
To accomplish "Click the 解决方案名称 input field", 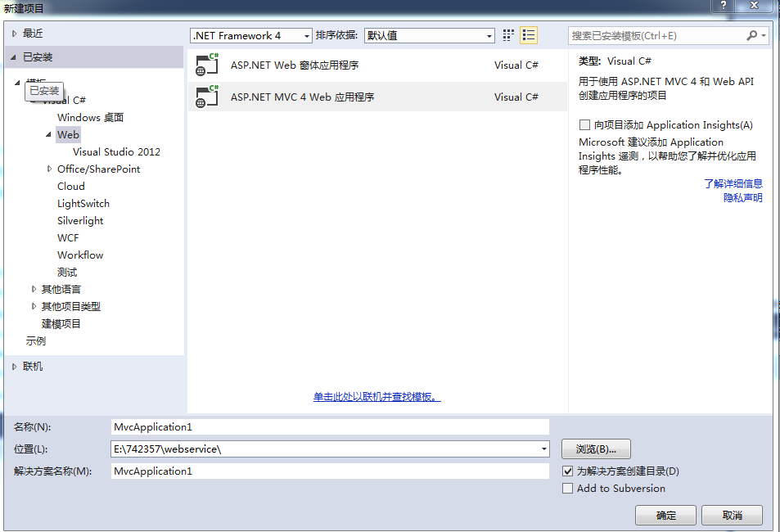I will click(330, 471).
